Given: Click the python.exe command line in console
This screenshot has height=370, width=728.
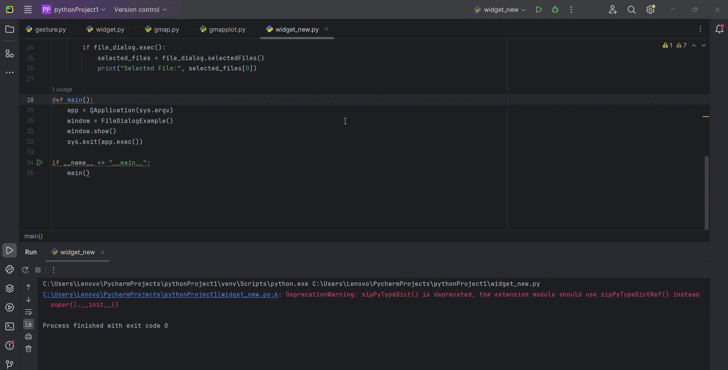Looking at the screenshot, I should tap(291, 284).
